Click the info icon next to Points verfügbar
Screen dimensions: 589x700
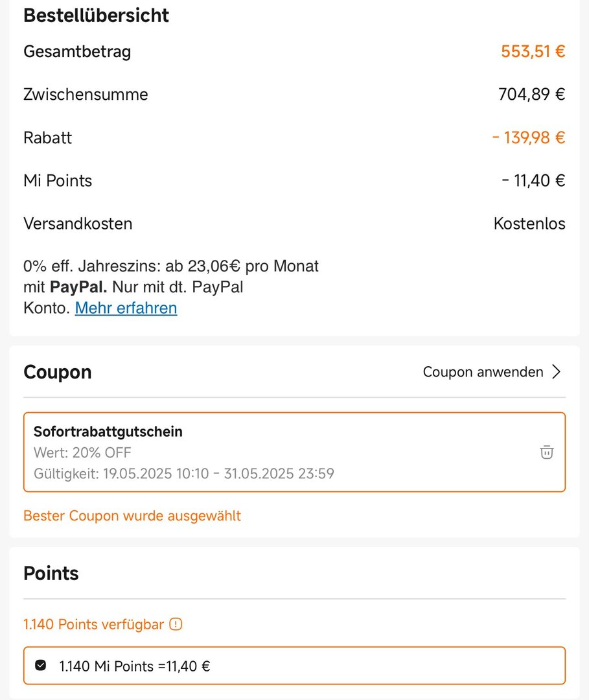coord(176,624)
